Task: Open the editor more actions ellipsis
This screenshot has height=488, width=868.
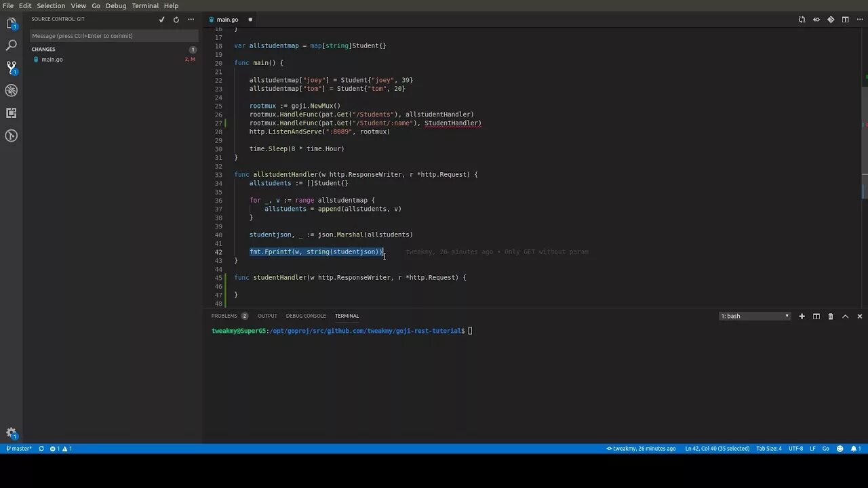Action: point(859,20)
